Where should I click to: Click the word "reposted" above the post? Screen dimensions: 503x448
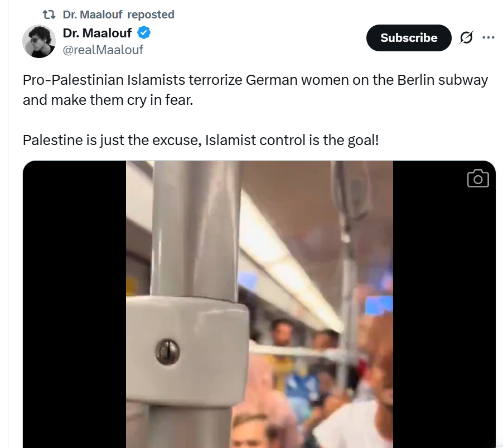coord(151,15)
